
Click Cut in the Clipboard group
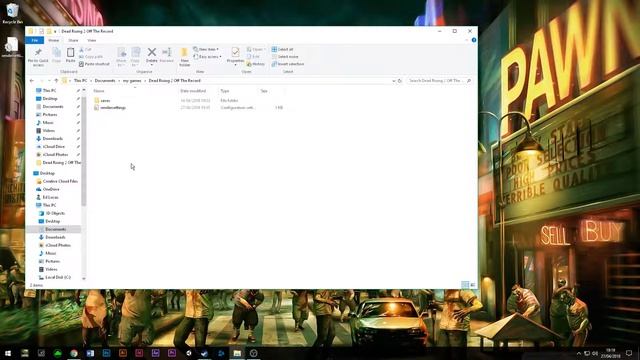click(85, 49)
